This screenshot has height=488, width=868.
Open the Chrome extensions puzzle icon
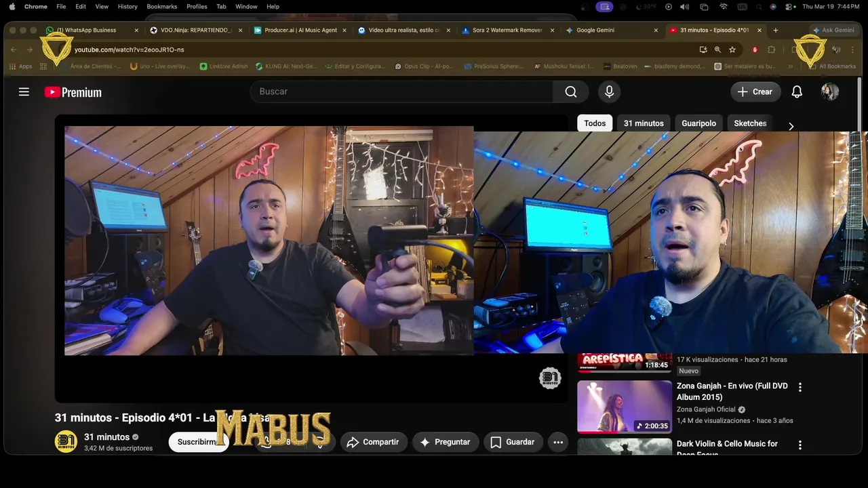[771, 49]
